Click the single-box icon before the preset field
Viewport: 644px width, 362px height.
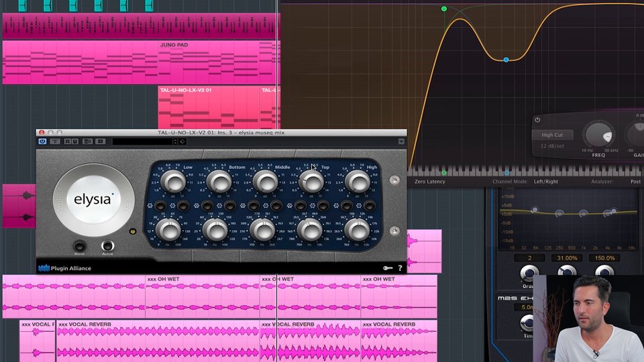100,141
